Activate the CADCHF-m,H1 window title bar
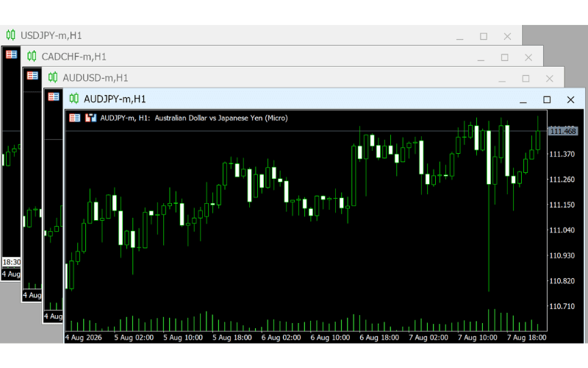Screen dimensions: 588x368 pyautogui.click(x=282, y=57)
